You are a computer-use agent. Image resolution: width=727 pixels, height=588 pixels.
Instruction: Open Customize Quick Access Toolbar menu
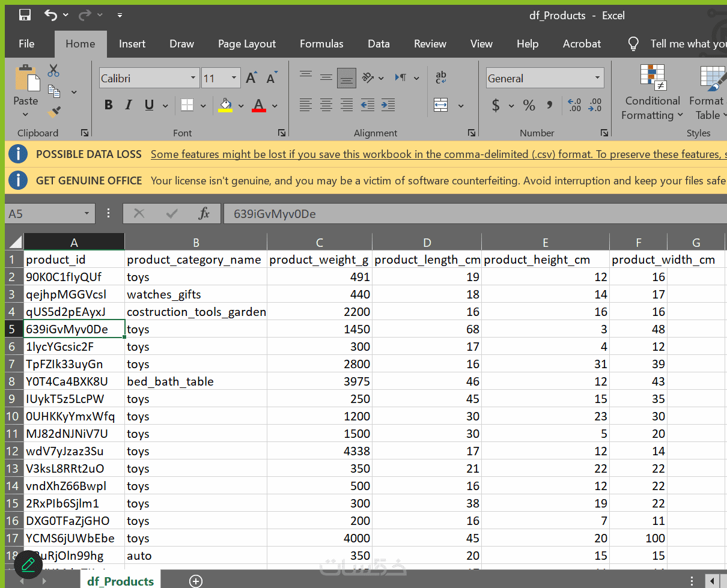coord(120,16)
